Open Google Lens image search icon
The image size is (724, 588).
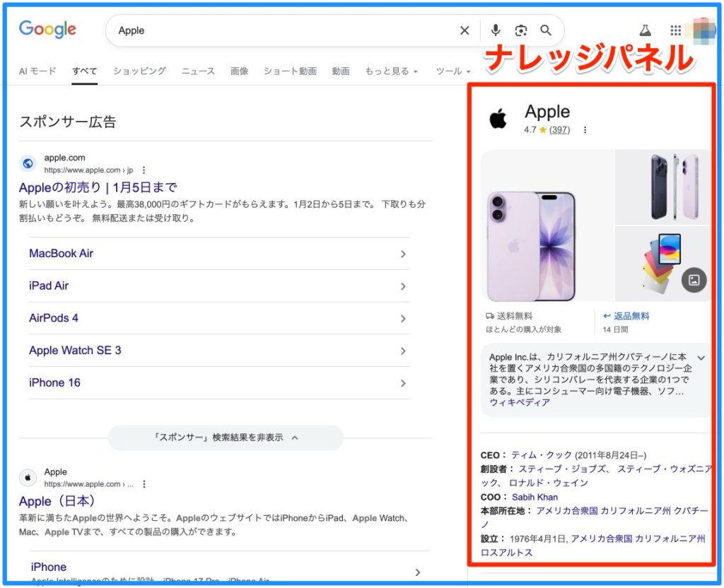coord(521,30)
